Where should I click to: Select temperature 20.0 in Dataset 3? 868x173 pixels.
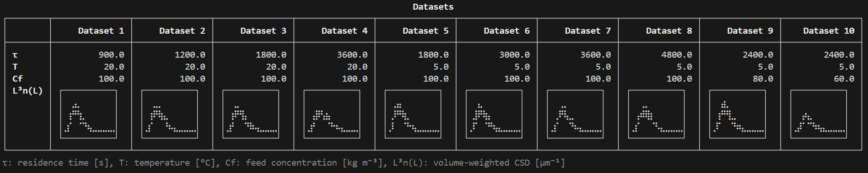[276, 67]
